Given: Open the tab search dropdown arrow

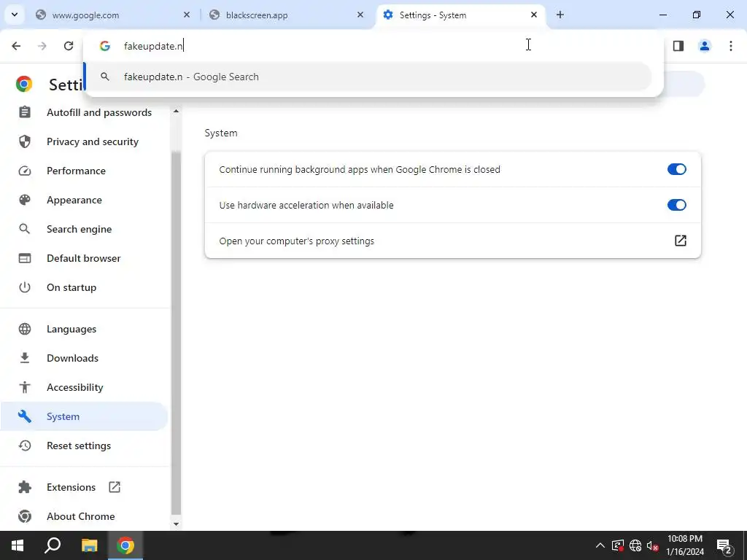Looking at the screenshot, I should coord(15,15).
